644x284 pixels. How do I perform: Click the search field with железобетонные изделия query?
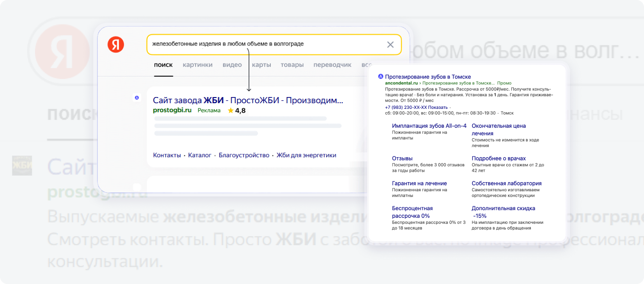pos(274,44)
